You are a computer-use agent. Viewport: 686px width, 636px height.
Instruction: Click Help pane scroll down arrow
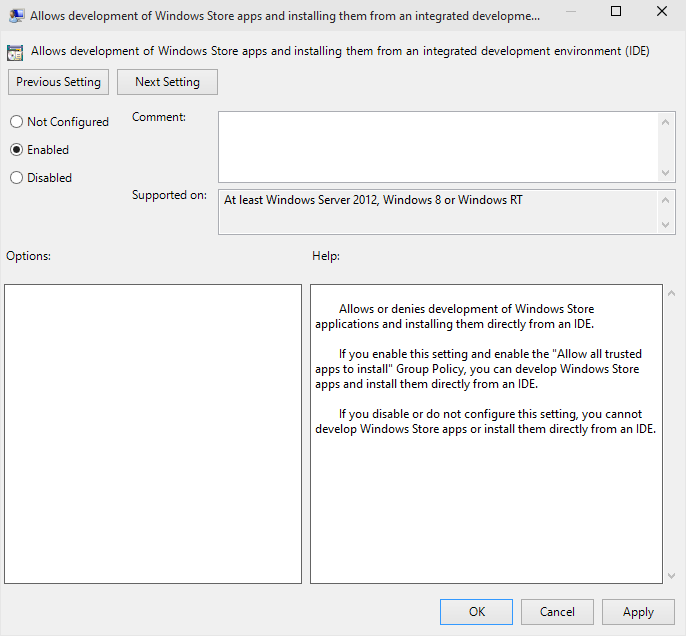[x=672, y=576]
